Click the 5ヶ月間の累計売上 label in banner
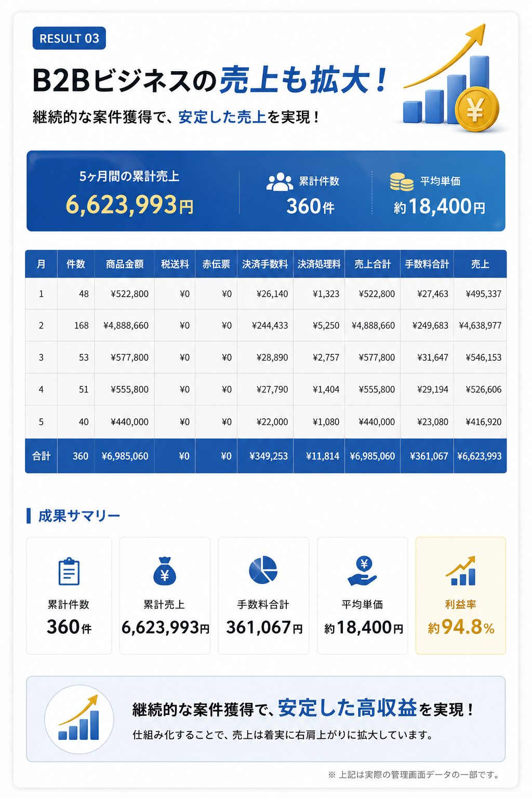 [x=129, y=177]
